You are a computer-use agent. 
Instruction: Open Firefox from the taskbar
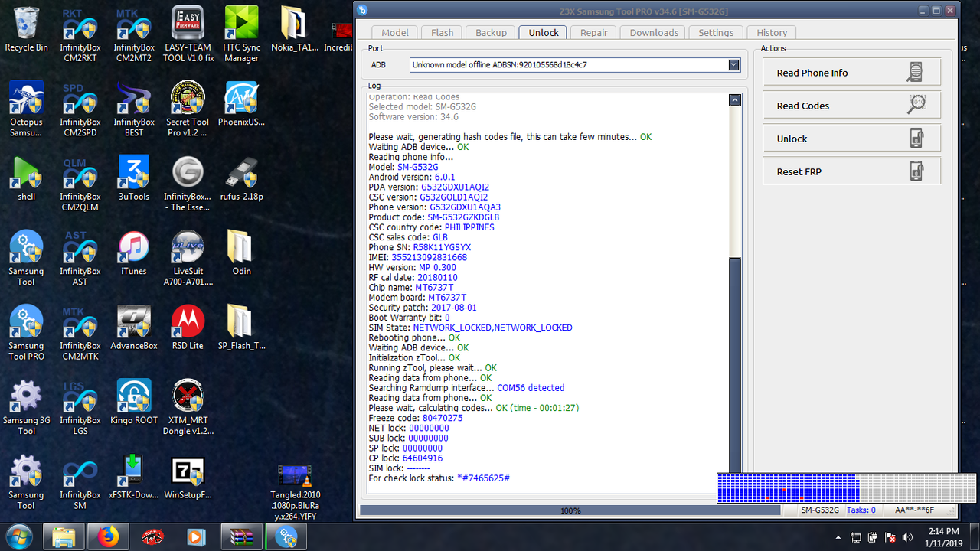[x=106, y=536]
